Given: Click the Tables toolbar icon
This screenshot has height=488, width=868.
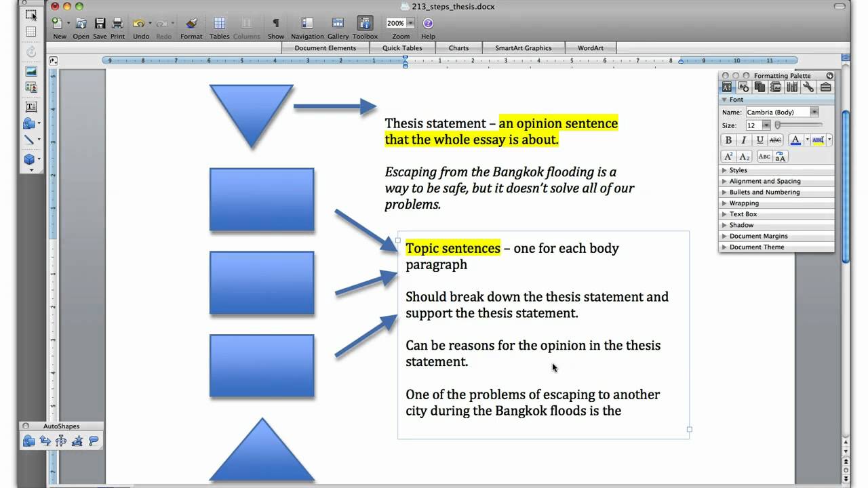Looking at the screenshot, I should click(219, 24).
